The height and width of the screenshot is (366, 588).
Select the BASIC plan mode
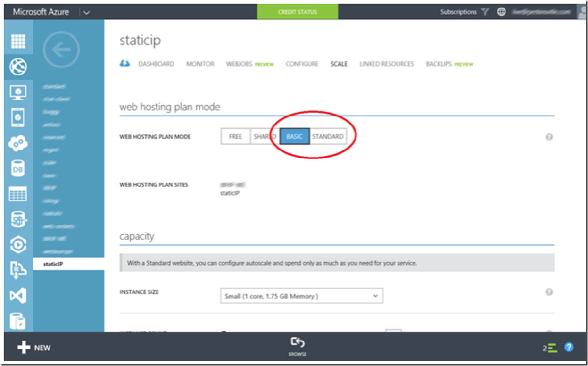pyautogui.click(x=295, y=137)
